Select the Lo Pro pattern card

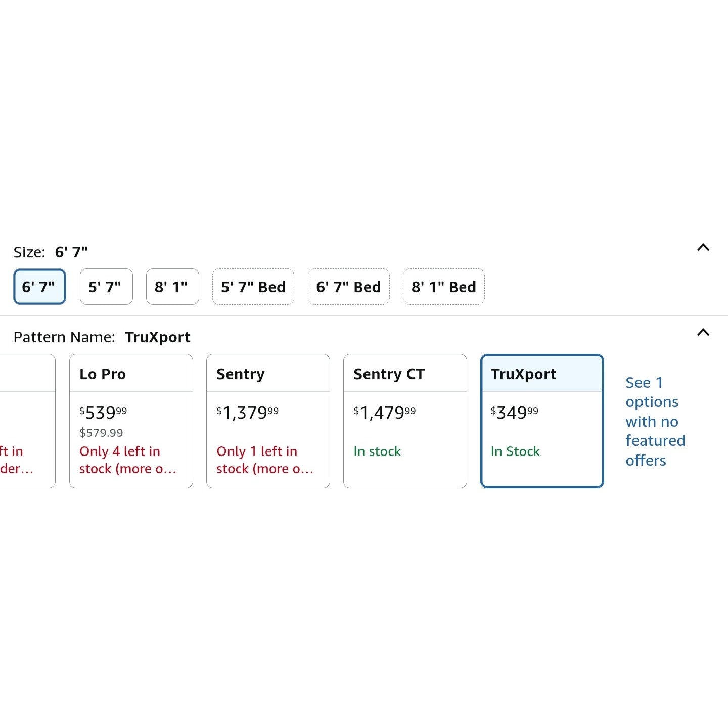[x=131, y=421]
